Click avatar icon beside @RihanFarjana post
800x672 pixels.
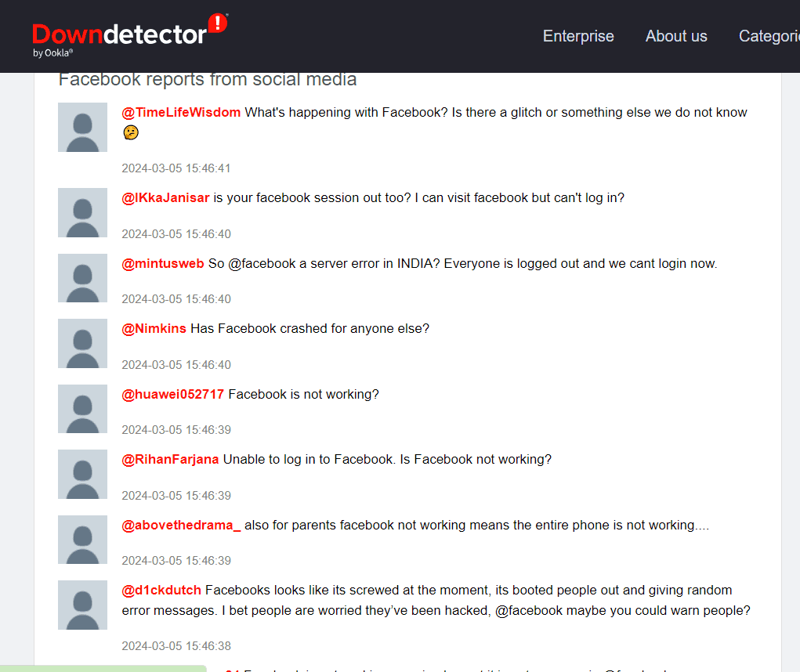tap(82, 474)
